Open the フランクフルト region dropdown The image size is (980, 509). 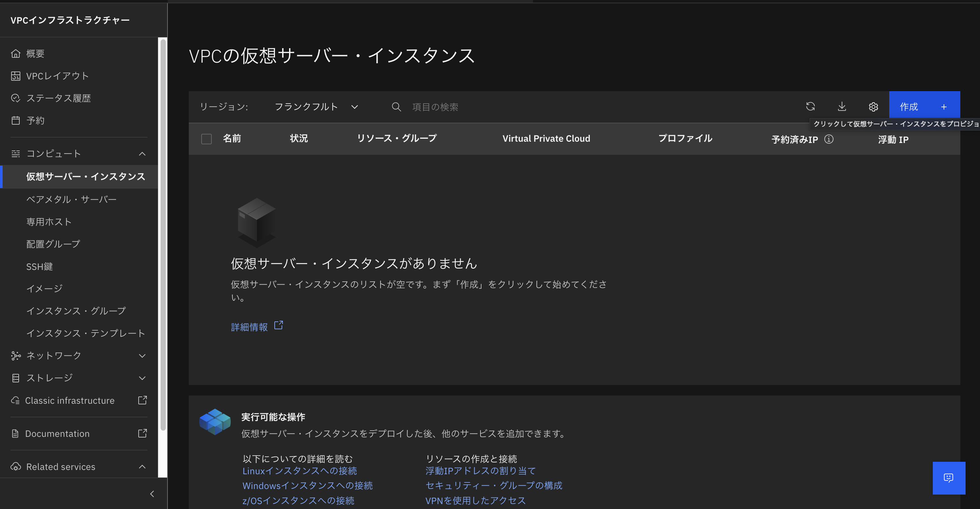click(x=316, y=107)
